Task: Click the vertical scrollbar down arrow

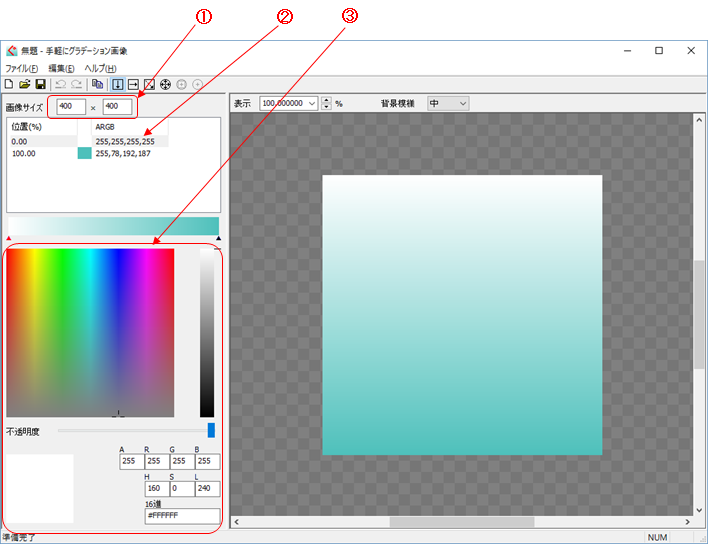Action: 699,510
